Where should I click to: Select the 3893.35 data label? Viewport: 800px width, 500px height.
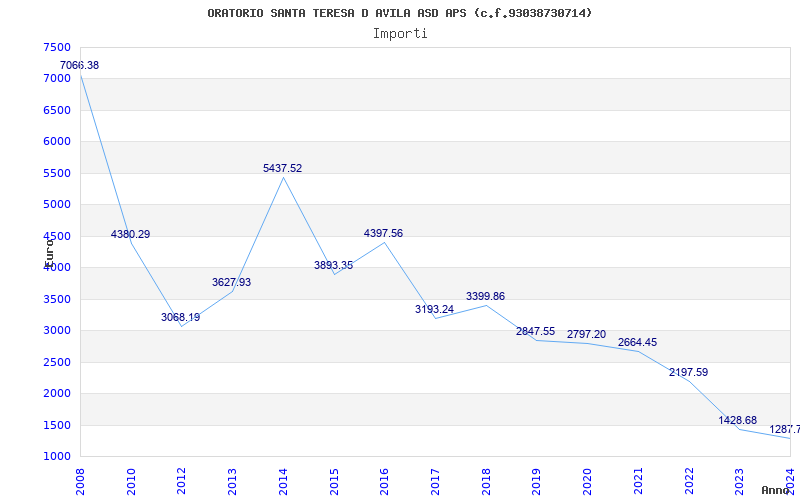pos(333,265)
